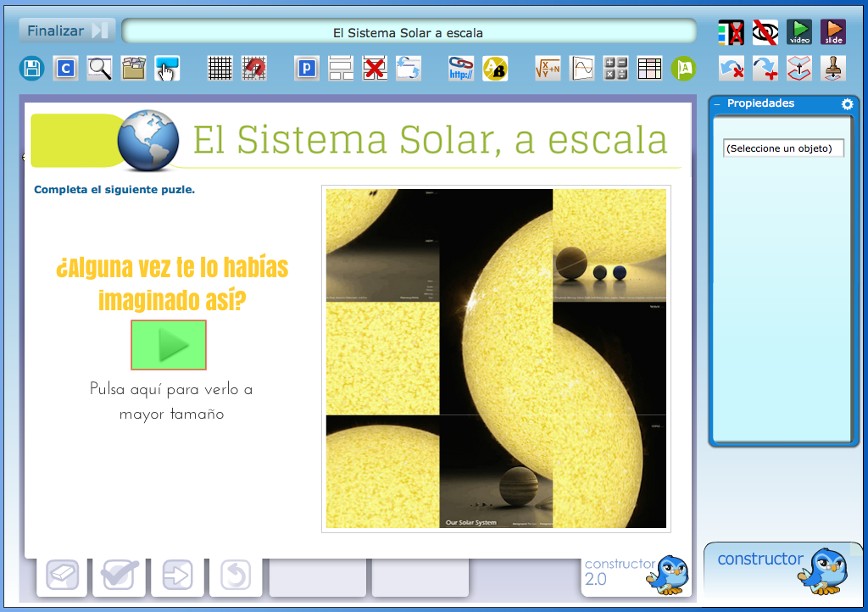
Task: Click the globe image in page header
Action: [x=147, y=141]
